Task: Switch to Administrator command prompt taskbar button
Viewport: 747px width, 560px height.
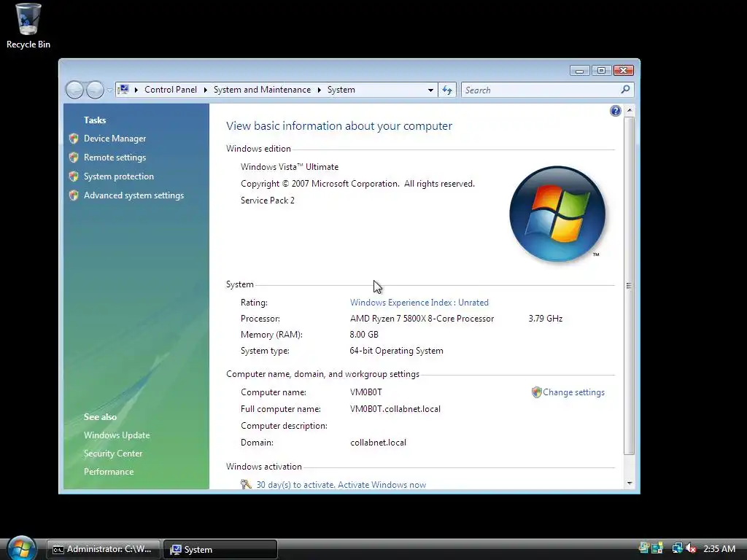Action: (103, 549)
